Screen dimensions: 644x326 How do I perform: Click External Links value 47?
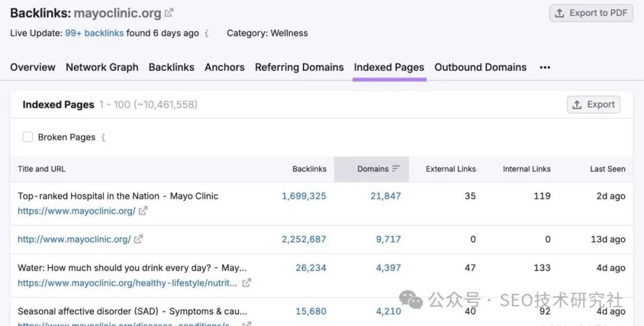470,268
